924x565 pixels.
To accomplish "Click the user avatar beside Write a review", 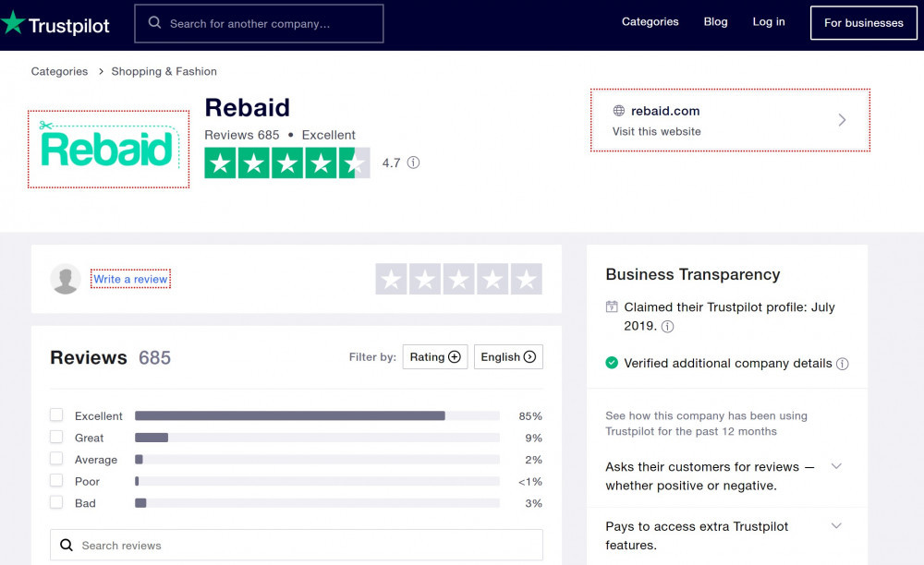I will 66,279.
